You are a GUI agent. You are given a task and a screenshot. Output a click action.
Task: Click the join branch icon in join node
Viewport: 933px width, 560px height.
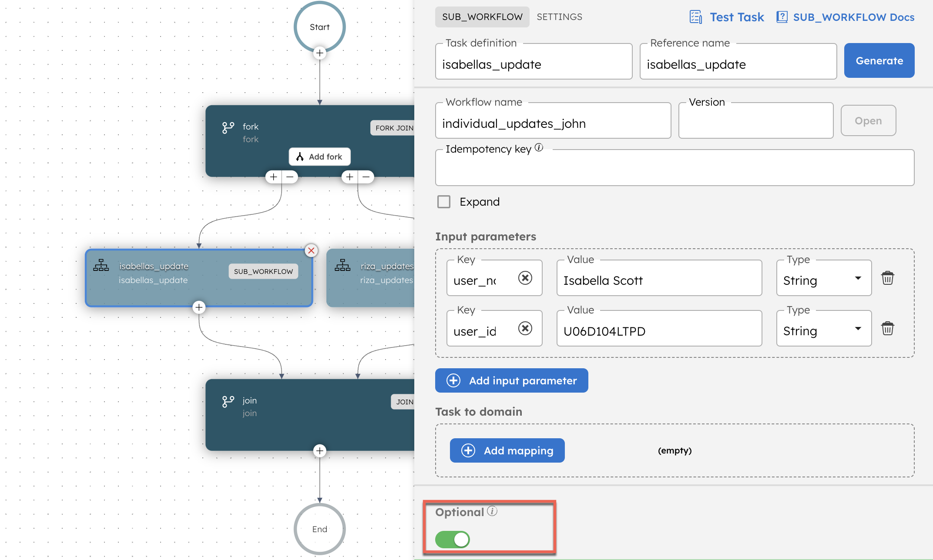point(228,402)
